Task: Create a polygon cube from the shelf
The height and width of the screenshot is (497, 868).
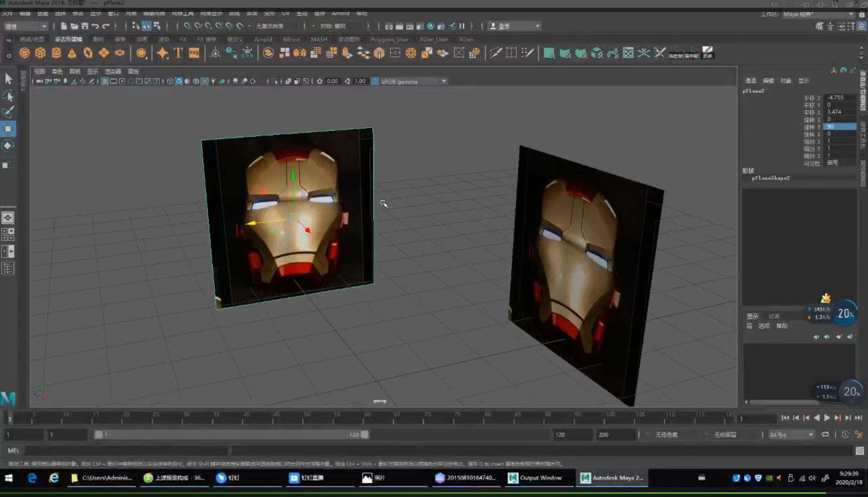Action: pyautogui.click(x=40, y=53)
